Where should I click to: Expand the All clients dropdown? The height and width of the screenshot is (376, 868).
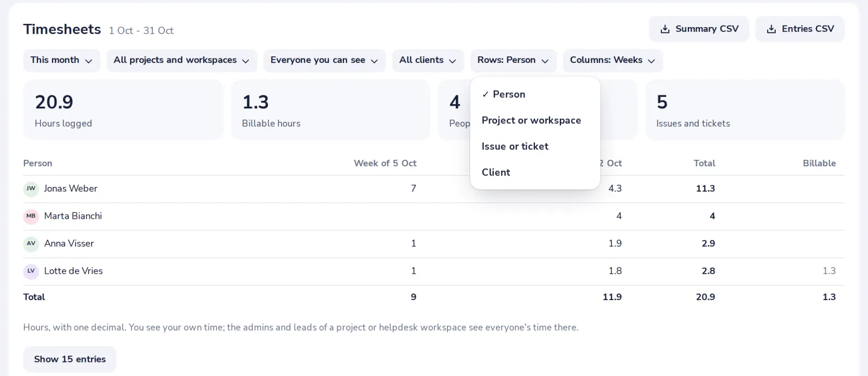pyautogui.click(x=428, y=60)
